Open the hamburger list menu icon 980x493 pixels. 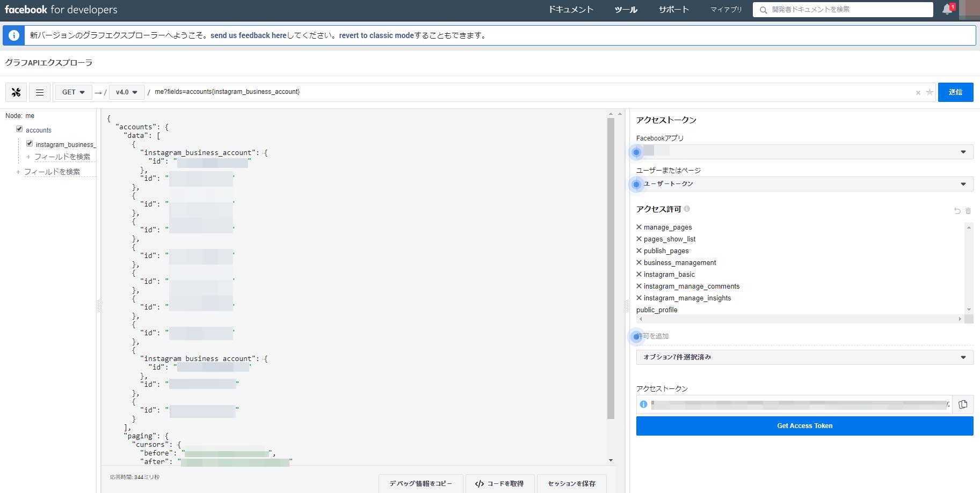40,92
